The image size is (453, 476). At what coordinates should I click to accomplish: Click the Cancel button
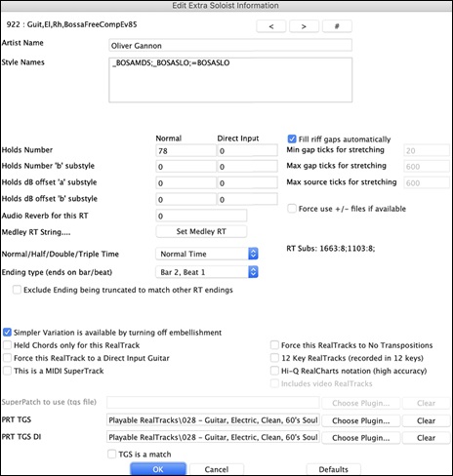[x=217, y=469]
